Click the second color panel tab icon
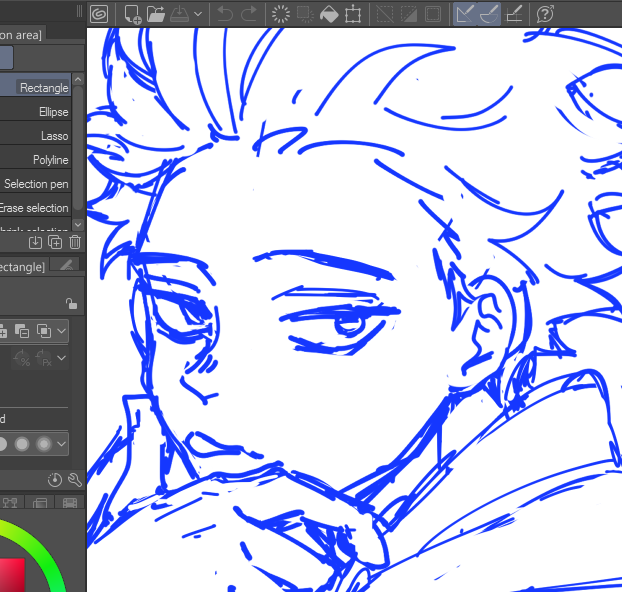 click(40, 503)
